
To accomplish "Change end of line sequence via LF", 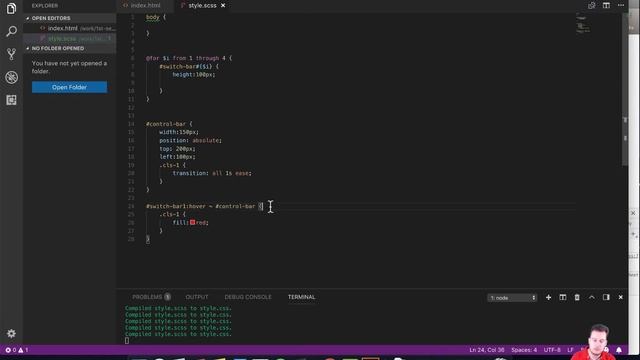I will pos(570,350).
